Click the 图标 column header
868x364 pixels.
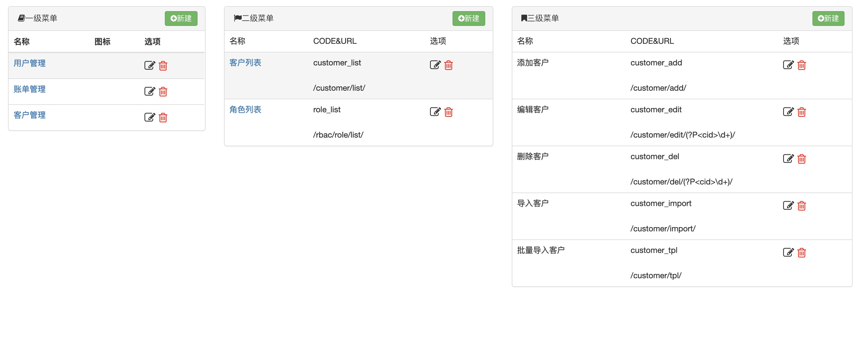point(102,41)
